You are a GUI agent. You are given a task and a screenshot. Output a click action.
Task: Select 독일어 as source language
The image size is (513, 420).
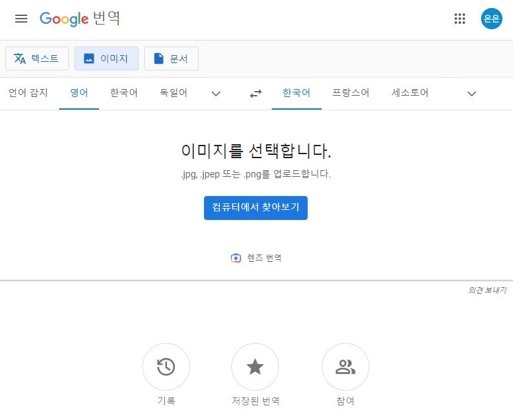tap(173, 93)
